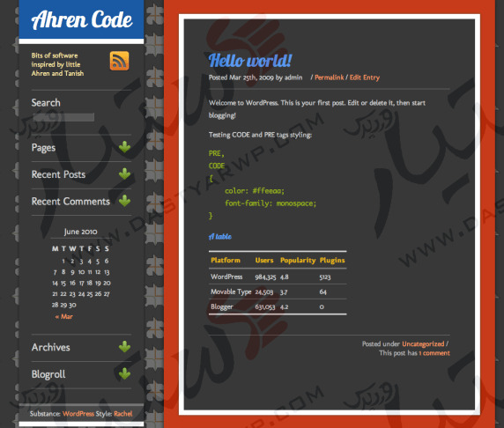Click the Rachel style footer link

(x=123, y=414)
